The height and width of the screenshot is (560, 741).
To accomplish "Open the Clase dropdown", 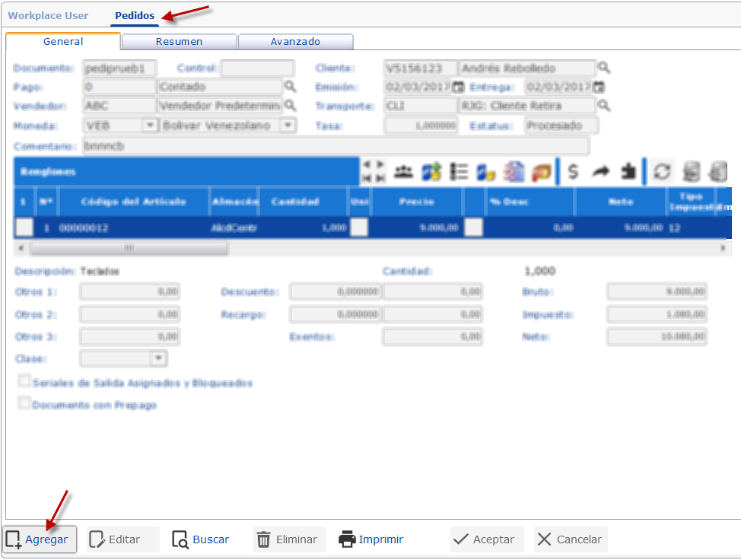I will pyautogui.click(x=158, y=358).
